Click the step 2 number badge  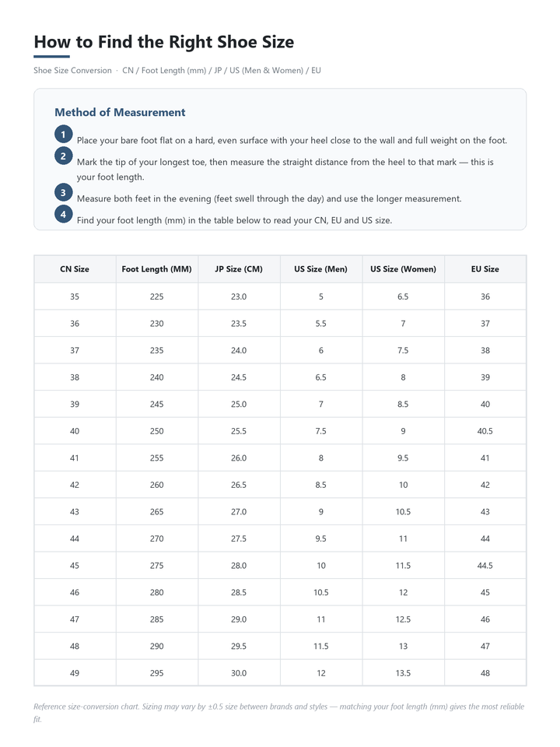tap(63, 156)
